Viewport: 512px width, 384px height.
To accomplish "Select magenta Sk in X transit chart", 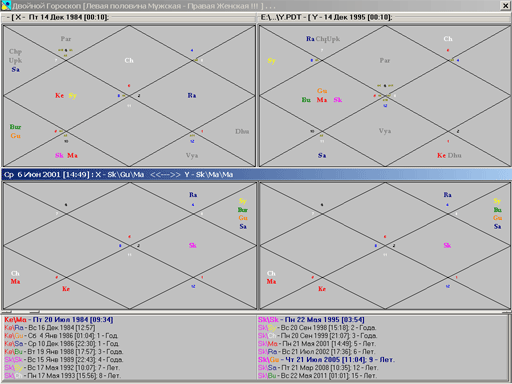I will (x=193, y=245).
